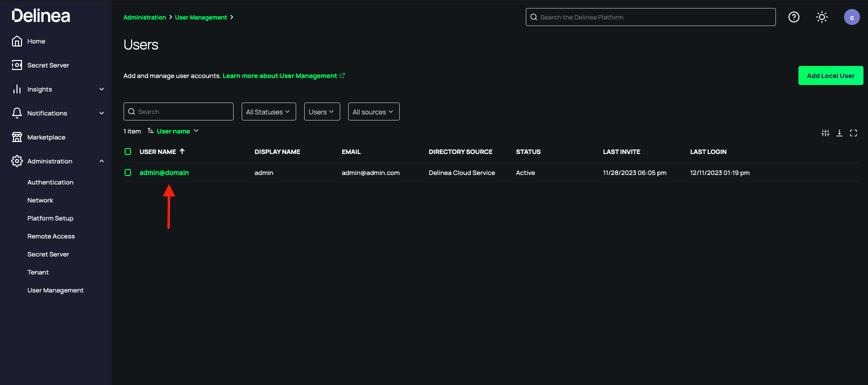Screen dimensions: 868x385
Task: Click the breadcrumb chevron after User Management
Action: (x=232, y=17)
